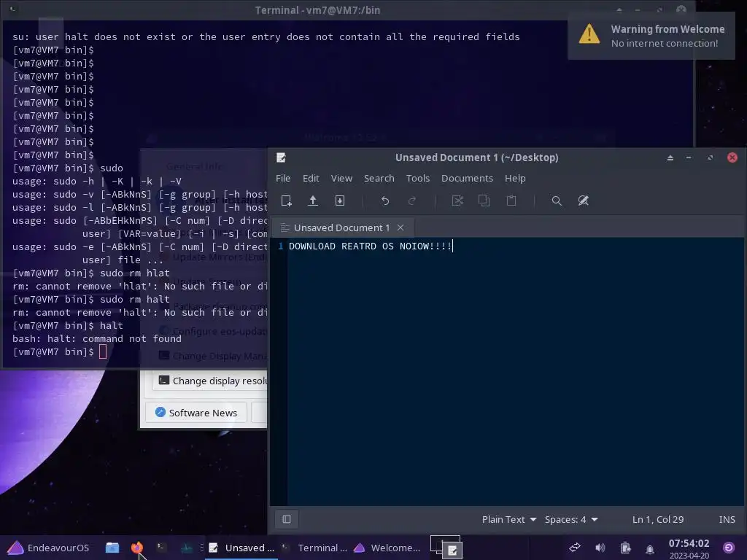Open the Tools menu

(x=418, y=178)
